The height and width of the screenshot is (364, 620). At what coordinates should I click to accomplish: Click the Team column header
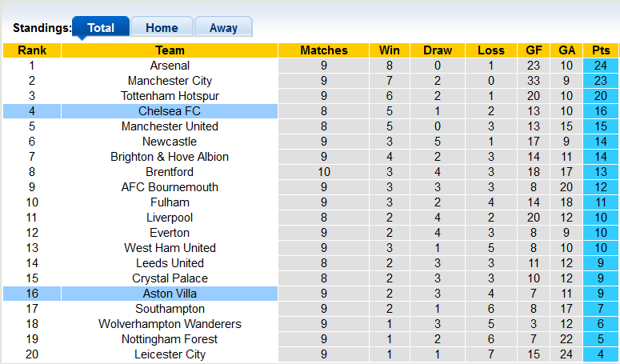(170, 50)
